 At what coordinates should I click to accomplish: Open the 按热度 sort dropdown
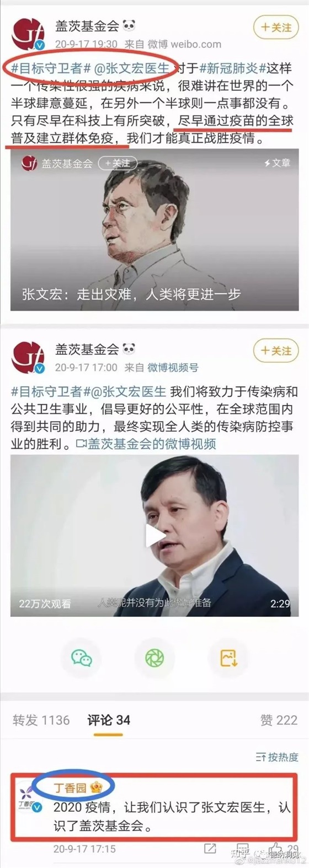pyautogui.click(x=277, y=757)
